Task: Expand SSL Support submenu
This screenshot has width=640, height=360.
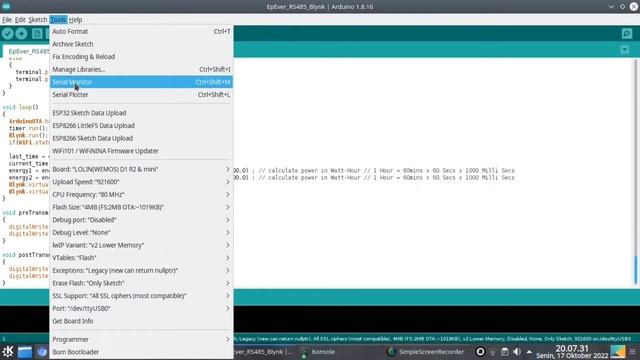Action: tap(141, 296)
